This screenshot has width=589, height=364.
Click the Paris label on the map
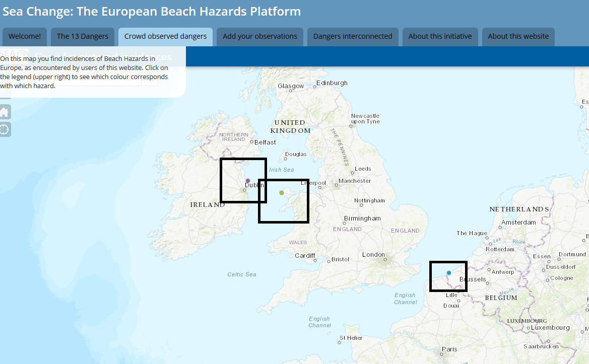click(449, 349)
